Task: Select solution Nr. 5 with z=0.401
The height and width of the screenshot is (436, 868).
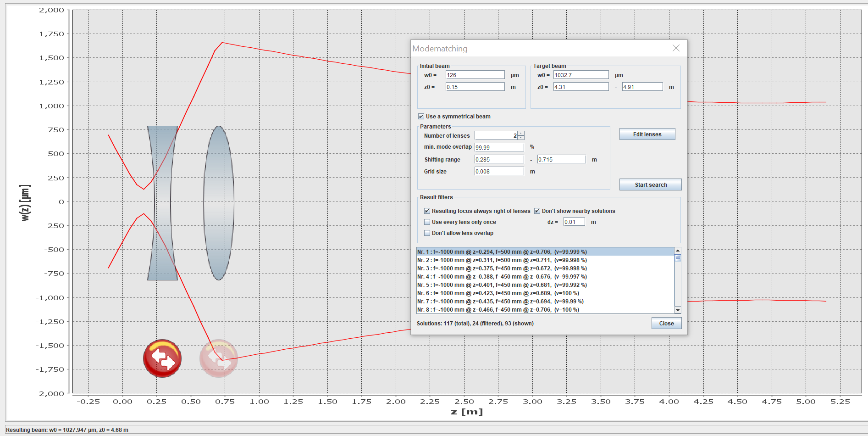Action: pos(545,285)
